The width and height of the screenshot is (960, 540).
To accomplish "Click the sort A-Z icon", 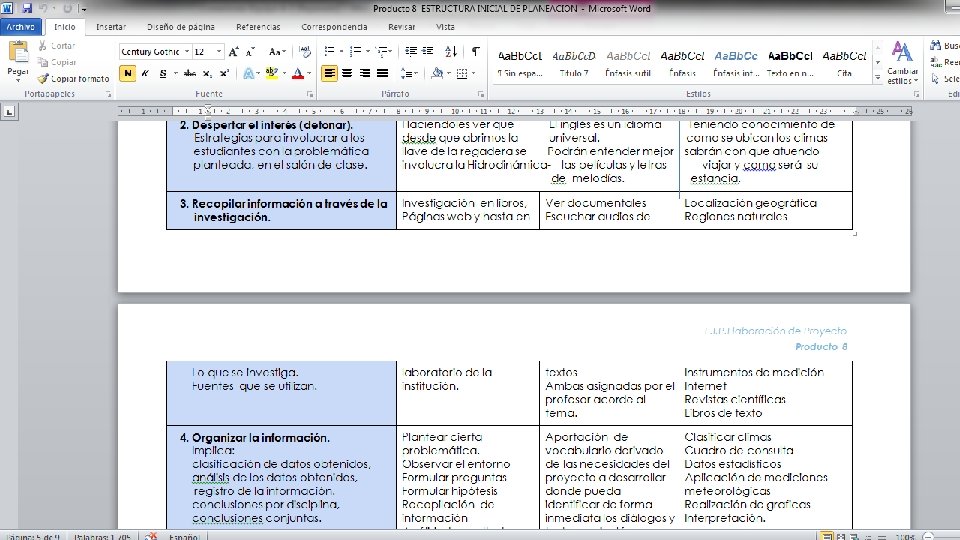I will pyautogui.click(x=451, y=51).
